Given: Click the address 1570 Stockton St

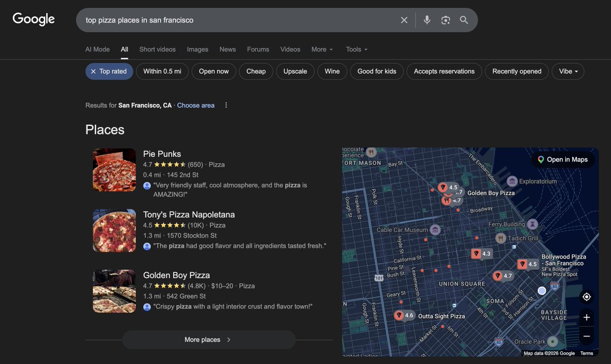Looking at the screenshot, I should (192, 235).
